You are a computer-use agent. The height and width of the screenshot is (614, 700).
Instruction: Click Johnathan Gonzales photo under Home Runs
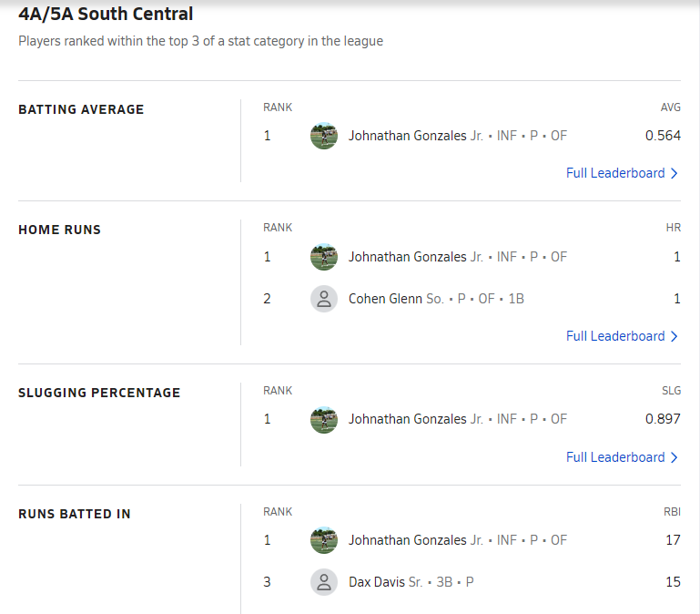click(x=324, y=257)
